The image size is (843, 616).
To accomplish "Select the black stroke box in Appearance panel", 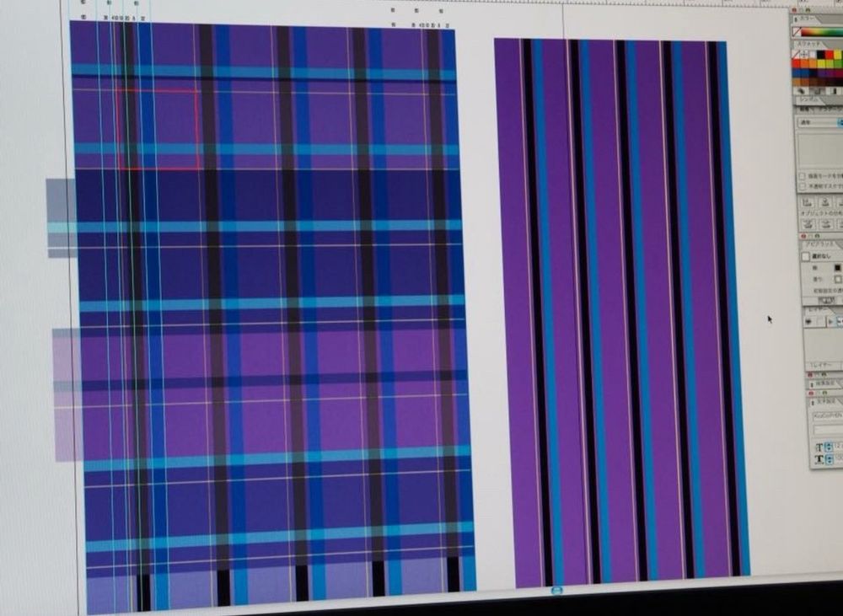I will click(x=838, y=268).
